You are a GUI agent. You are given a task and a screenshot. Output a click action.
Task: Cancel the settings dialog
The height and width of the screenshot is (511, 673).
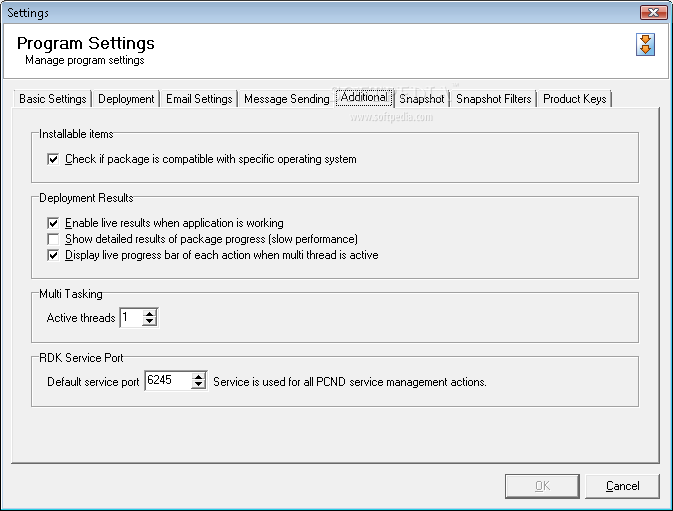622,486
